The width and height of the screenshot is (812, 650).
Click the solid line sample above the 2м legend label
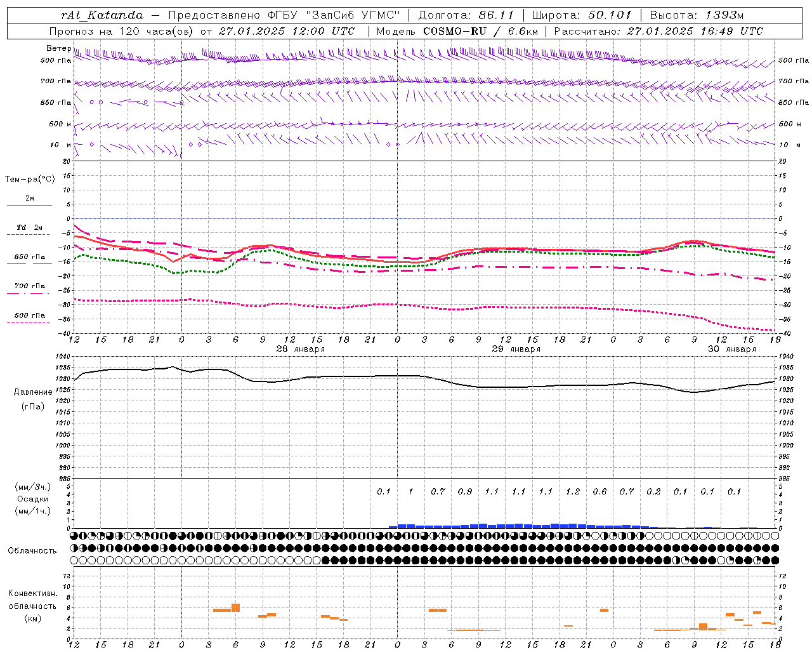[29, 205]
